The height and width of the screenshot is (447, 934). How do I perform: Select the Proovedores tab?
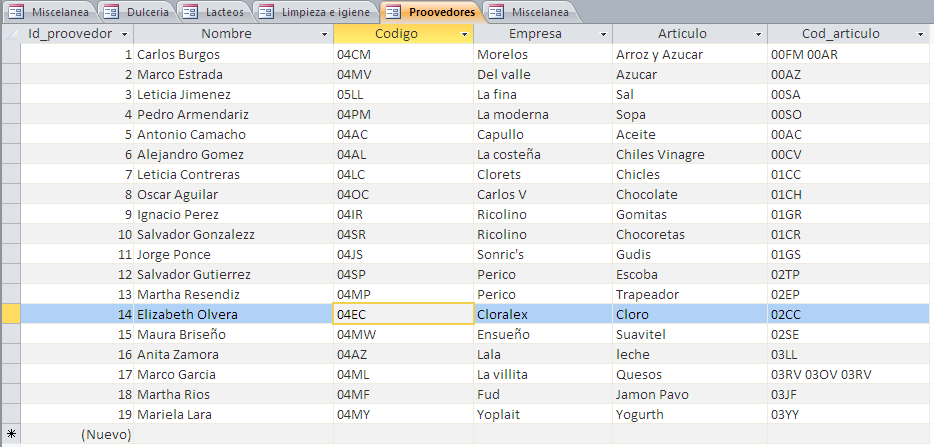click(x=432, y=12)
